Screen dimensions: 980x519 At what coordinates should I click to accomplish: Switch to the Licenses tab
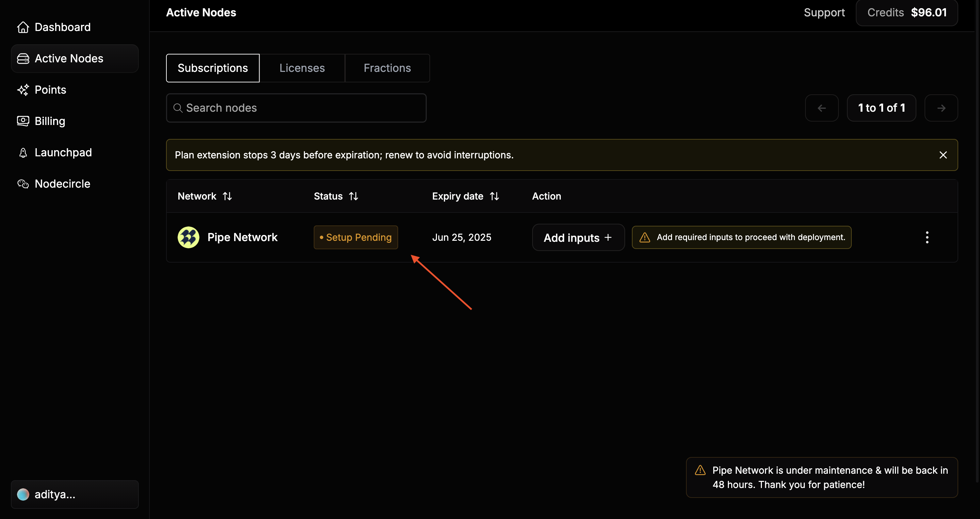click(302, 68)
